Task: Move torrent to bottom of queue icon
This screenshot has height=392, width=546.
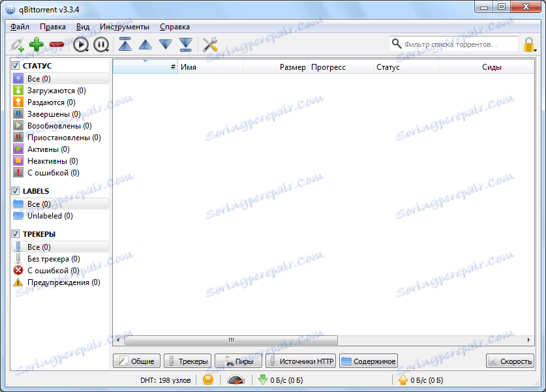Action: [186, 44]
